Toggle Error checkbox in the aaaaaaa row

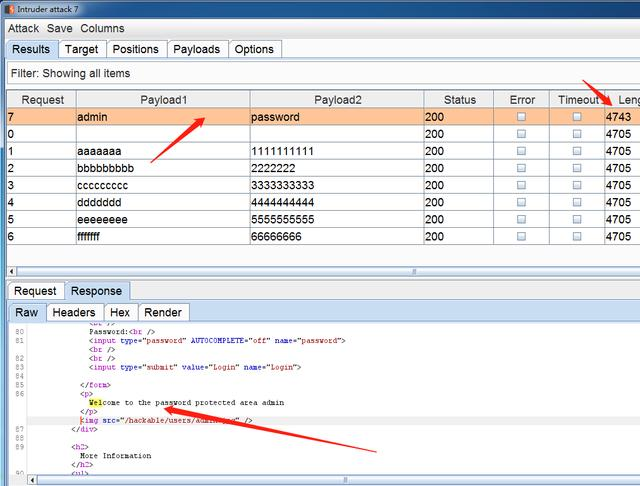(522, 151)
